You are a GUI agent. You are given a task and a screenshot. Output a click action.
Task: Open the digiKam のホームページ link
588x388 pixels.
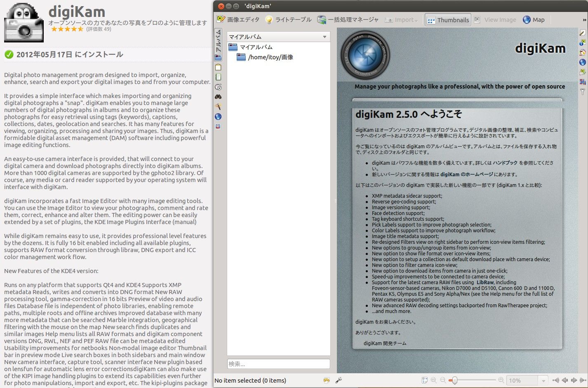[466, 175]
